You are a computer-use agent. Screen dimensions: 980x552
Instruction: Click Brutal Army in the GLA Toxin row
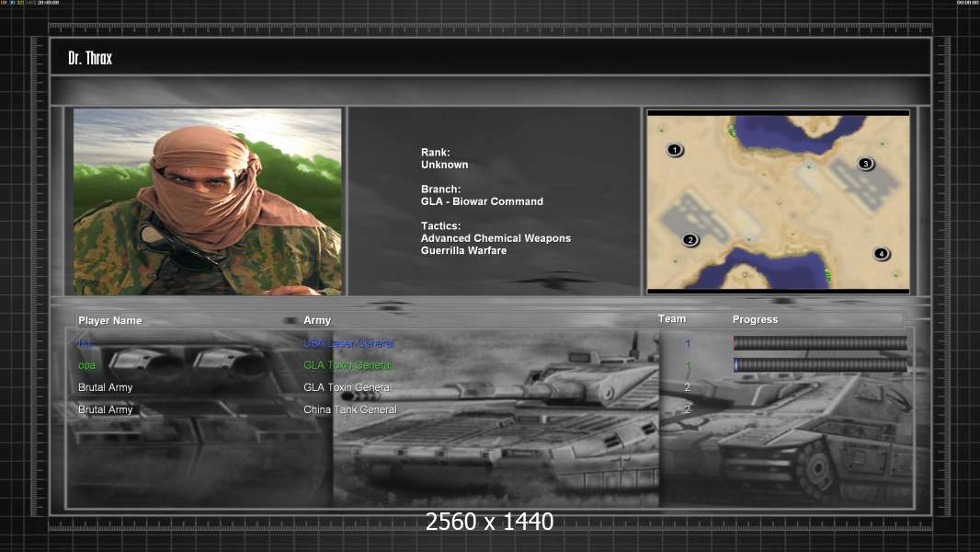point(106,387)
